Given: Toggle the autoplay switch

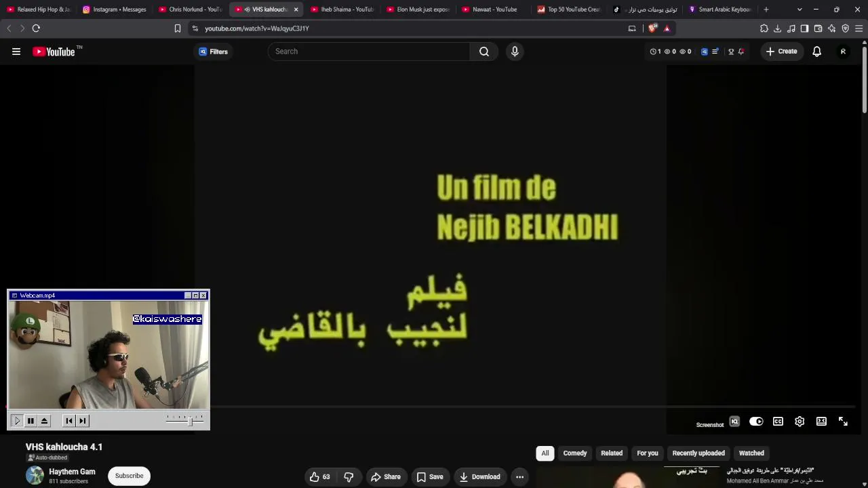Looking at the screenshot, I should tap(756, 422).
